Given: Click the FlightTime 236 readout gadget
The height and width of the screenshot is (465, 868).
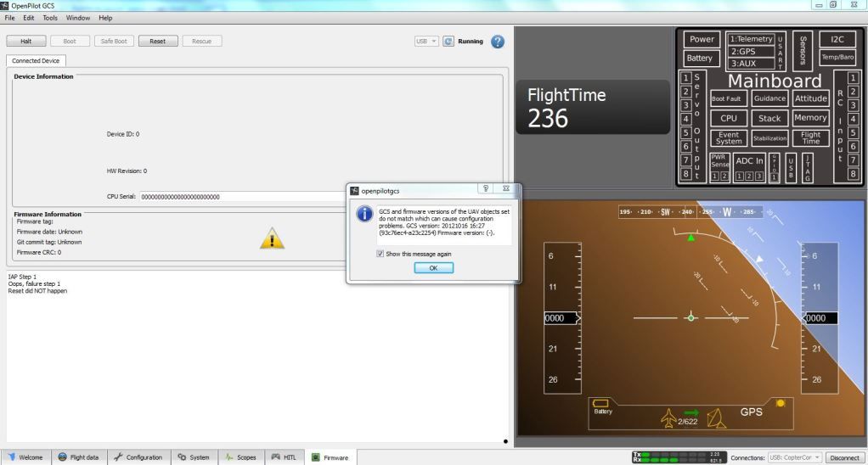Looking at the screenshot, I should [593, 107].
